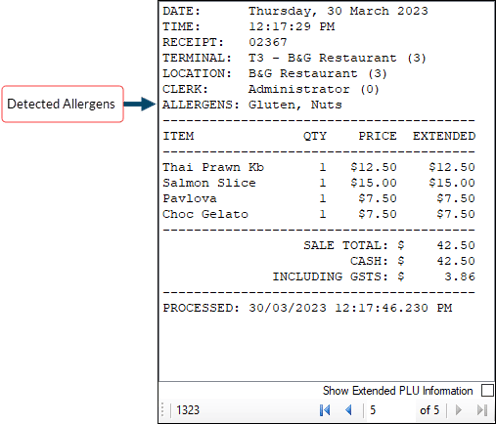
Task: Click the date Thursday, 30 March 2023
Action: coord(338,11)
